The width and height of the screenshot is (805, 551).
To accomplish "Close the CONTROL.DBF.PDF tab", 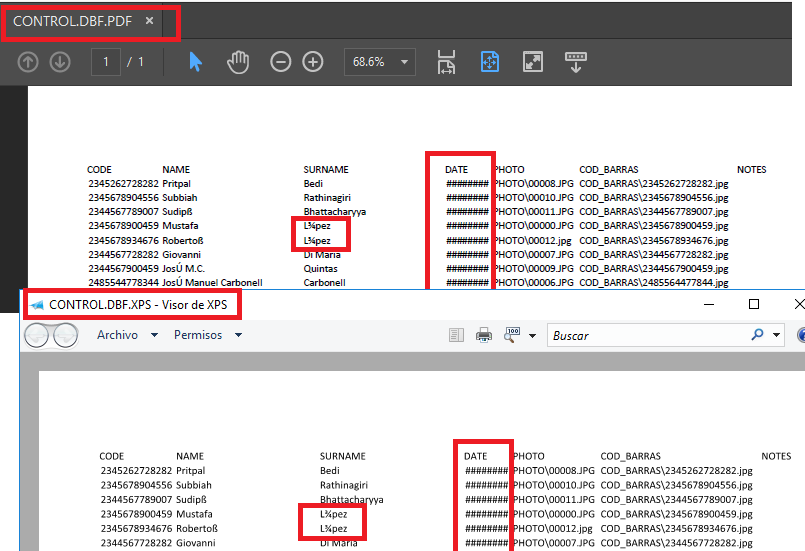I will [150, 21].
